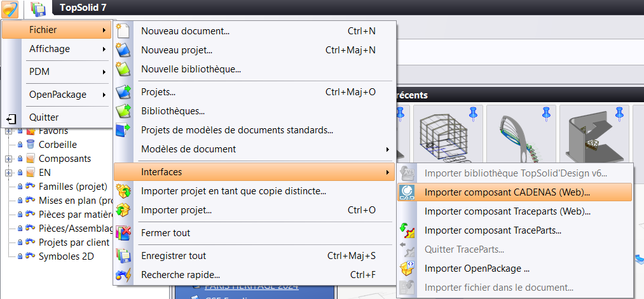
Task: Click the CADENAS logo icon
Action: pos(407,192)
